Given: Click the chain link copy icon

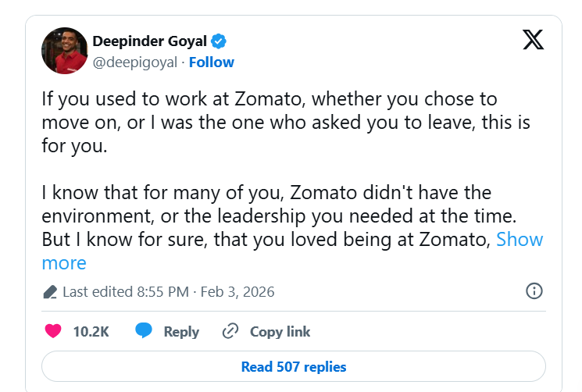Looking at the screenshot, I should 230,331.
